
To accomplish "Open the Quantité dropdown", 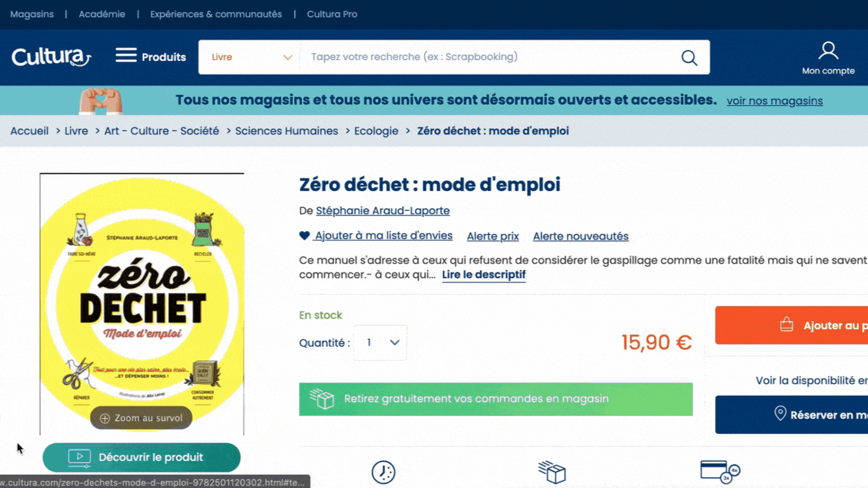I will click(380, 343).
